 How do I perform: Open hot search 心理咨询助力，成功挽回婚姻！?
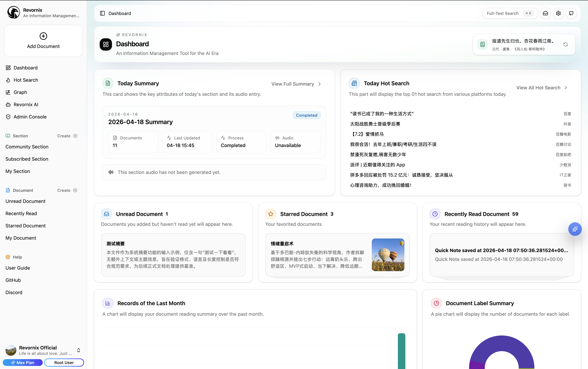(x=381, y=186)
